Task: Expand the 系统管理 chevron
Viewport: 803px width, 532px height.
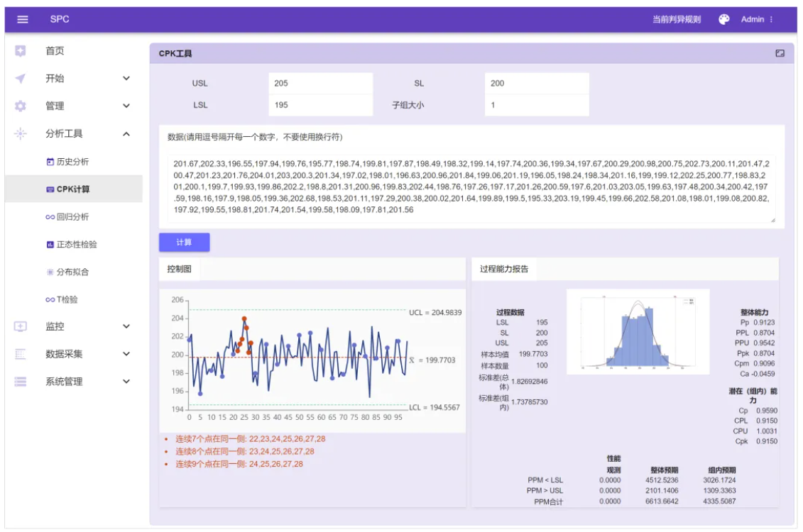Action: 126,382
